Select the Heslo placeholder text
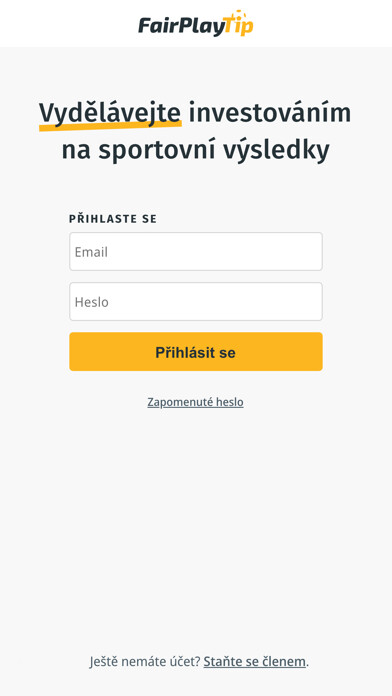The height and width of the screenshot is (696, 392). pyautogui.click(x=91, y=302)
